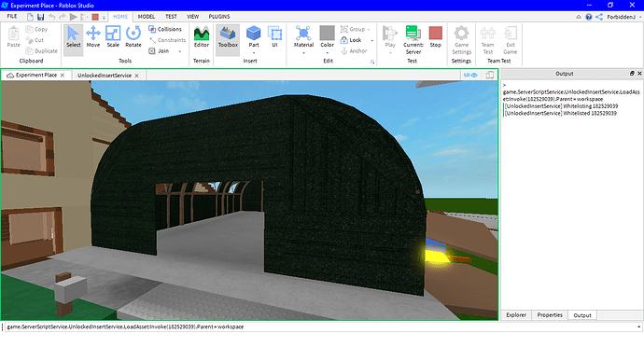Expand the Part dropdown arrow
The height and width of the screenshot is (347, 644).
coord(254,53)
